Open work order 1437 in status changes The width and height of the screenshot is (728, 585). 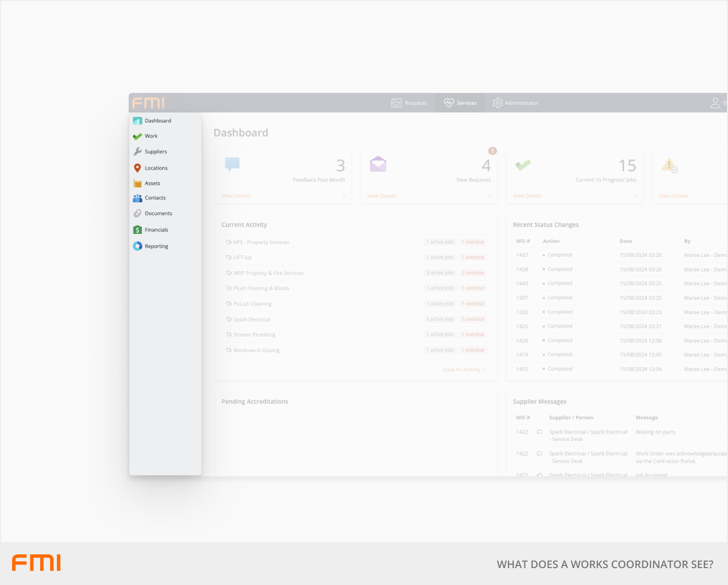(522, 255)
